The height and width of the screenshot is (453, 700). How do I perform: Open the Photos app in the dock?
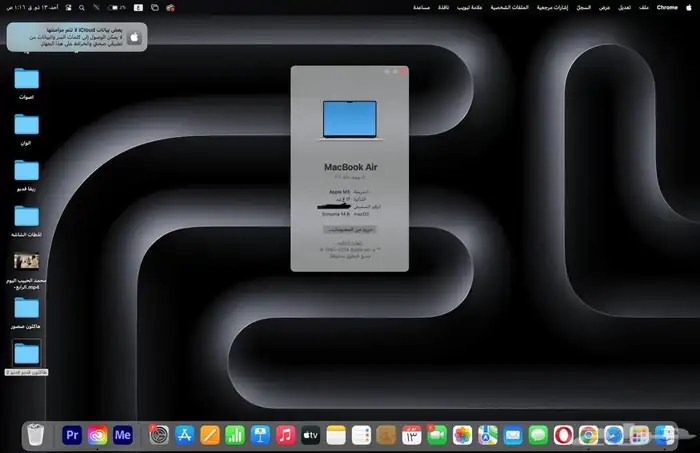point(462,435)
